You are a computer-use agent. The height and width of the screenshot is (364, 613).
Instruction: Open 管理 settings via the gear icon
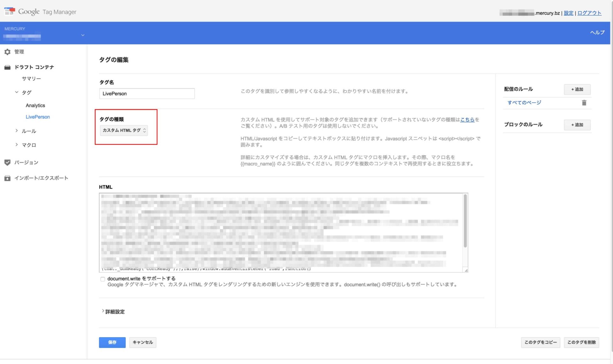click(x=7, y=52)
